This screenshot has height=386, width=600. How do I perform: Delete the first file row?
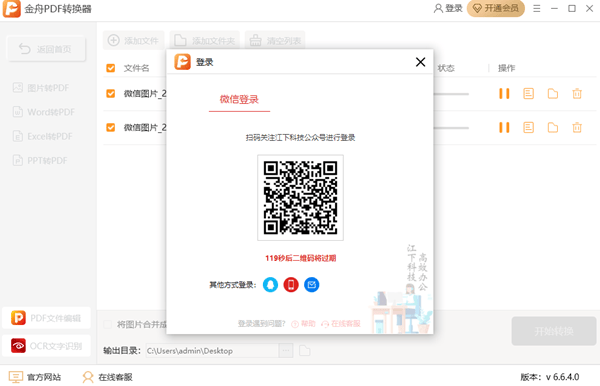577,94
